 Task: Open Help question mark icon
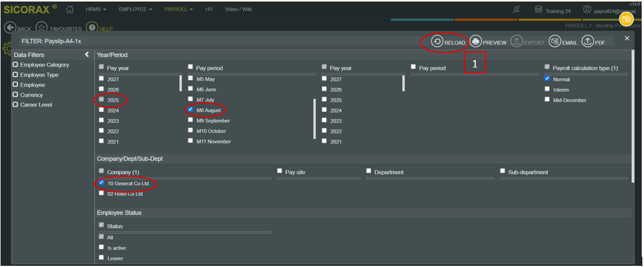[x=91, y=27]
